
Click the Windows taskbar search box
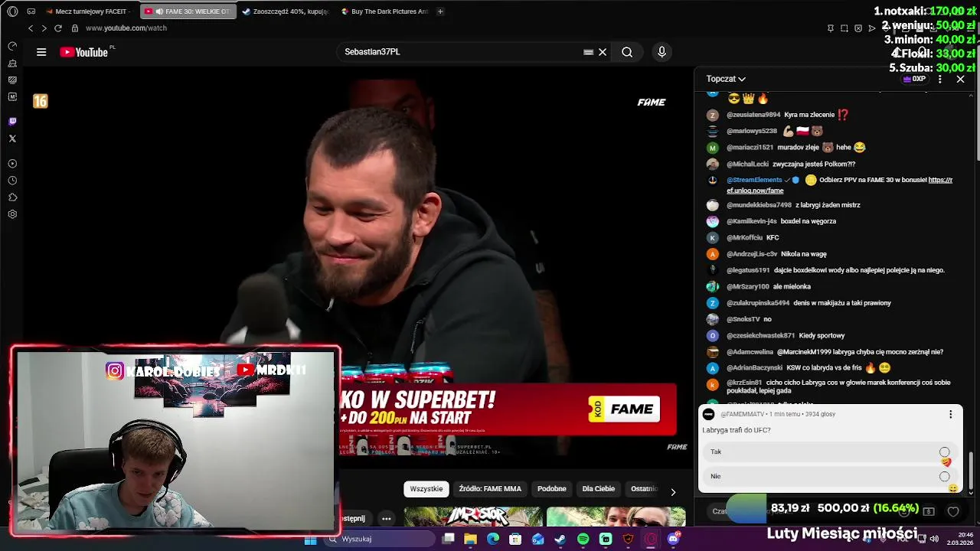click(379, 539)
